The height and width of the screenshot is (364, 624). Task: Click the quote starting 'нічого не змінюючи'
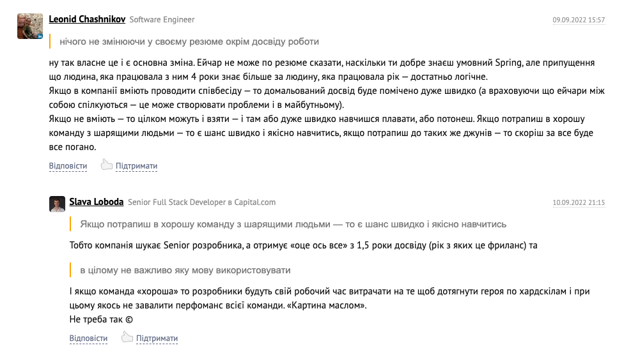[189, 42]
